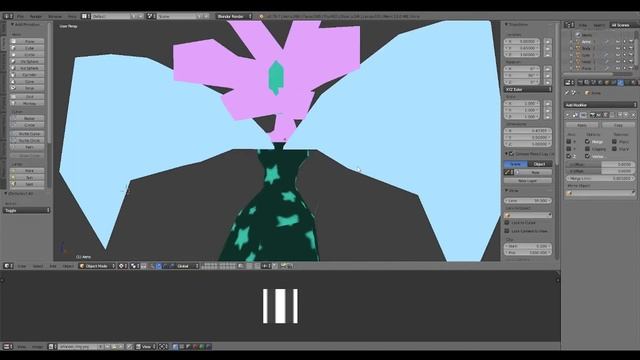The height and width of the screenshot is (360, 640).
Task: Click the Spot lamp icon
Action: (x=13, y=184)
